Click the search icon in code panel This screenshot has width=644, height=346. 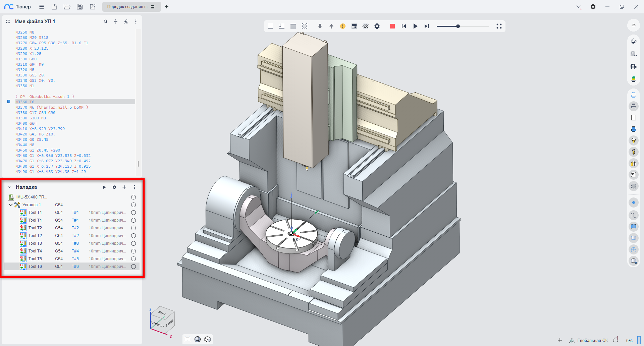[105, 21]
